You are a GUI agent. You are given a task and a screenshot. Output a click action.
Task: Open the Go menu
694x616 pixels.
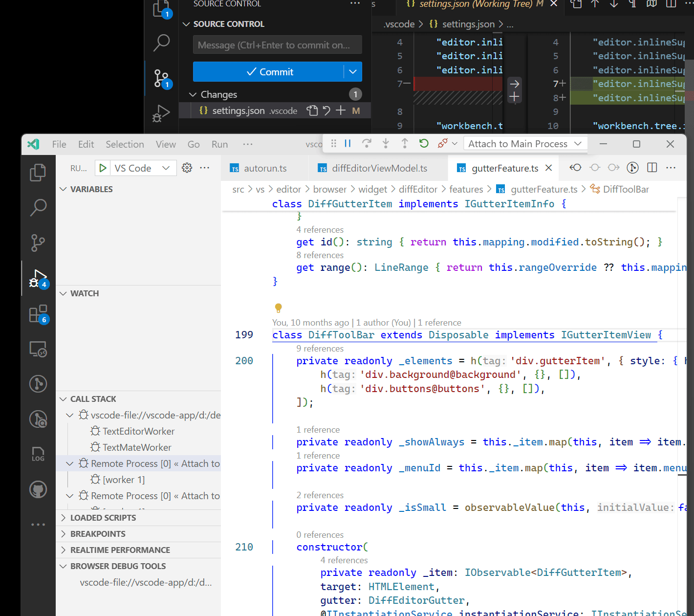tap(194, 144)
